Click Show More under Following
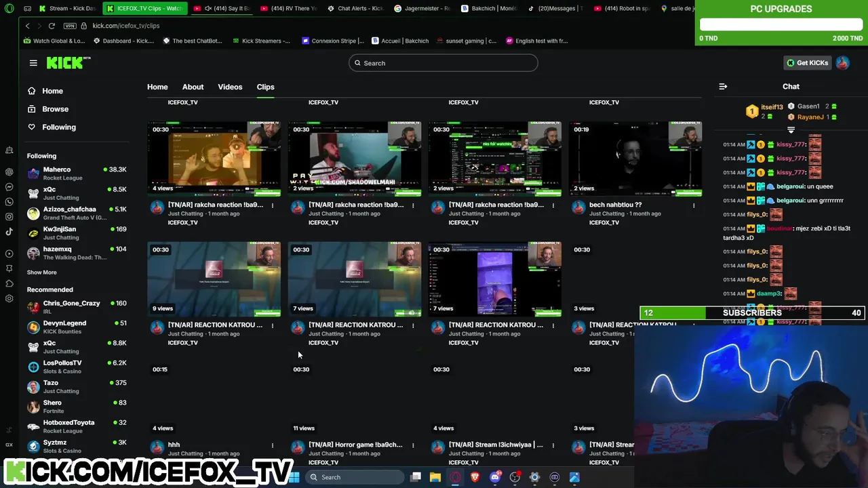 [x=41, y=272]
